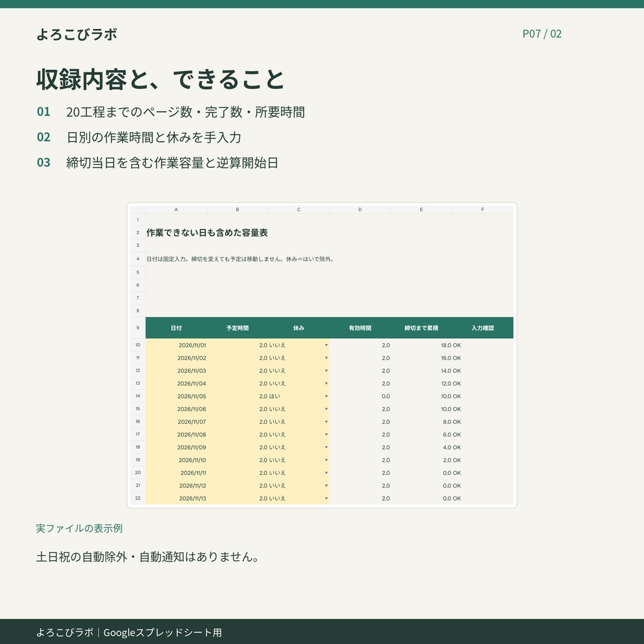
Task: Click the 8.0 OK cumulative cell
Action: (452, 422)
